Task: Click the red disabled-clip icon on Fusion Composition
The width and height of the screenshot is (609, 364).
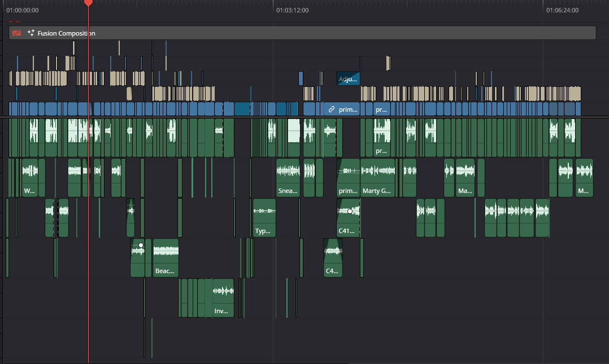Action: tap(16, 33)
